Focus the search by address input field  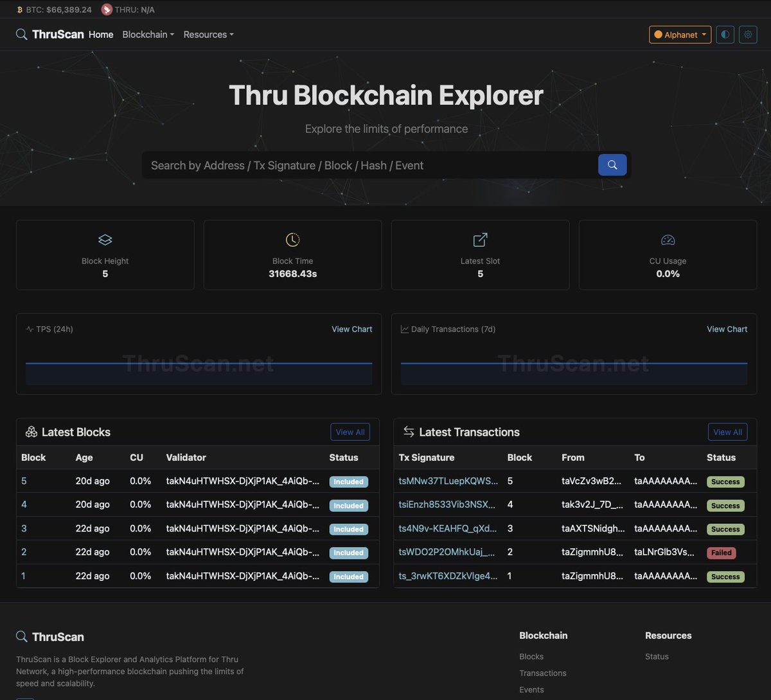[370, 165]
